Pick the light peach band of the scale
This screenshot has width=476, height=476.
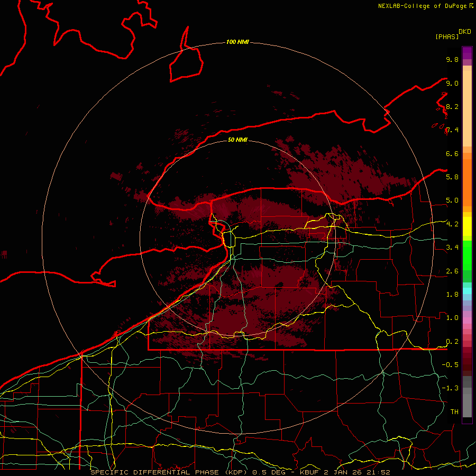click(x=467, y=108)
